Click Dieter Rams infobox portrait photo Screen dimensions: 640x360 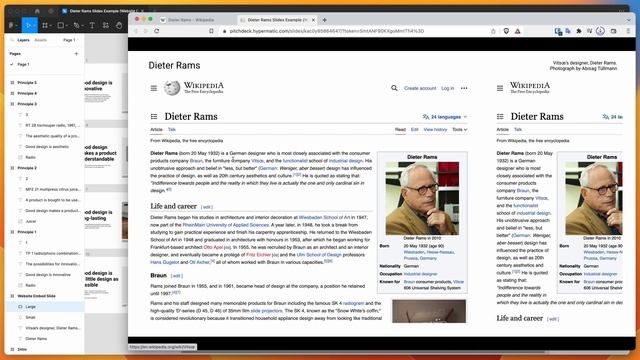(x=422, y=198)
